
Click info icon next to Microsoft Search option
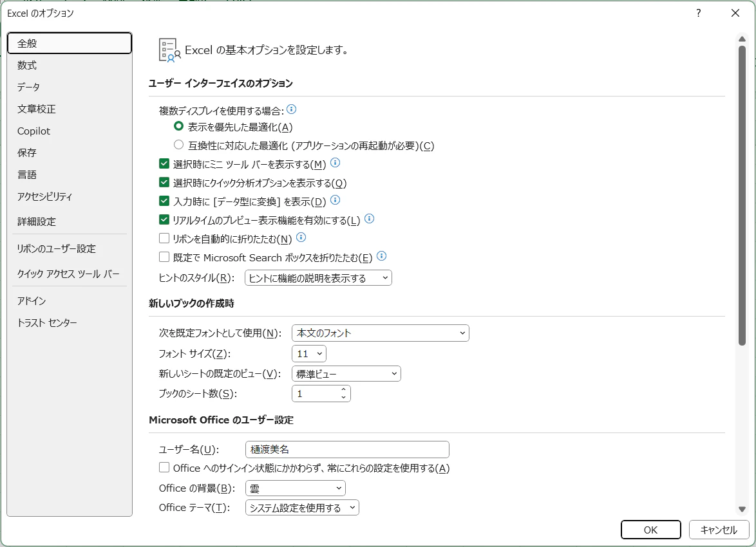click(x=381, y=256)
